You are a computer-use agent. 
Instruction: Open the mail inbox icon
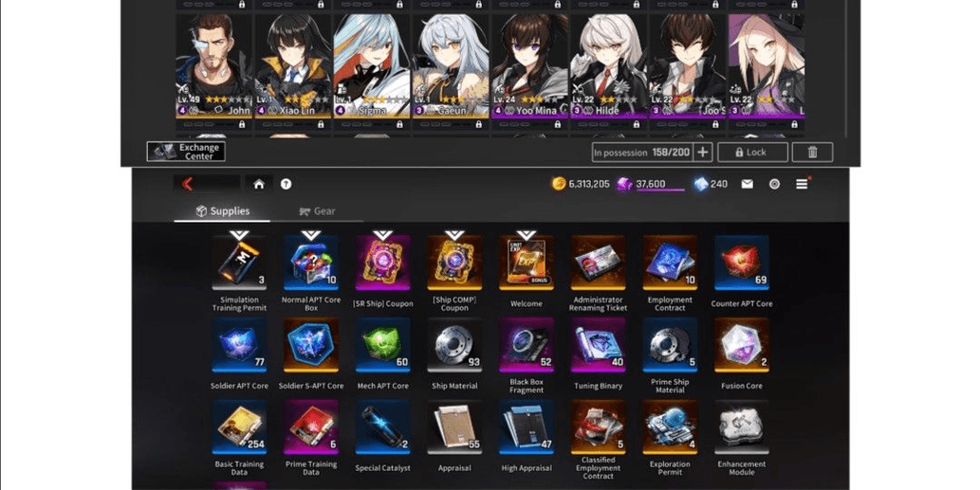tap(747, 184)
